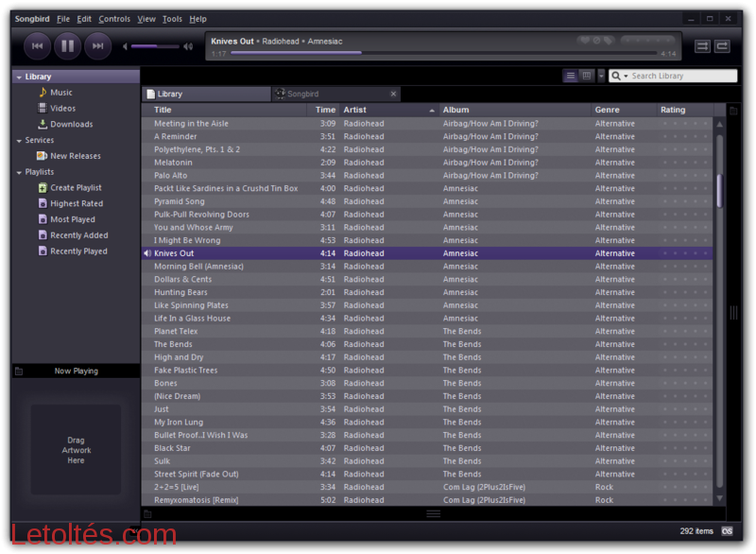Click the pane icon below the track list
Image resolution: width=756 pixels, height=554 pixels.
pyautogui.click(x=147, y=514)
